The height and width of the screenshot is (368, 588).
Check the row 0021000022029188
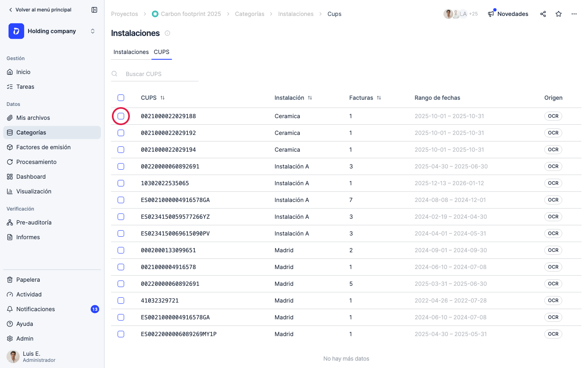pos(121,116)
